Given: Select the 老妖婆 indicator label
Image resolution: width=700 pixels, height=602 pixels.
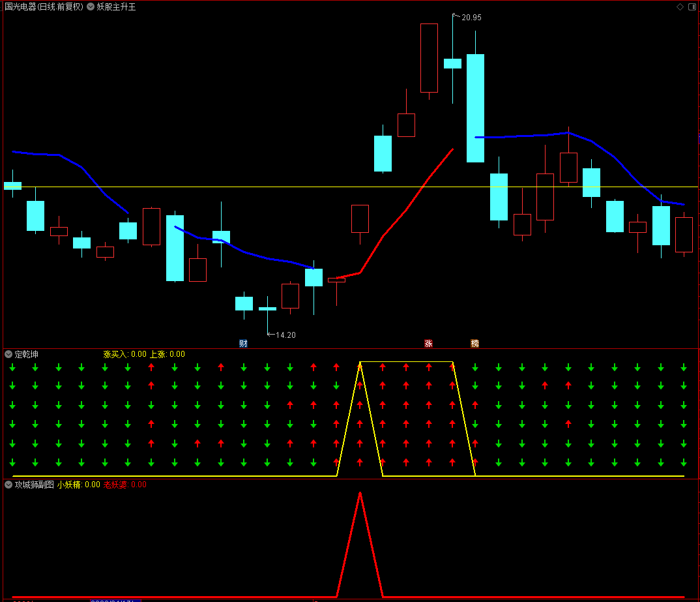Looking at the screenshot, I should pyautogui.click(x=125, y=485).
